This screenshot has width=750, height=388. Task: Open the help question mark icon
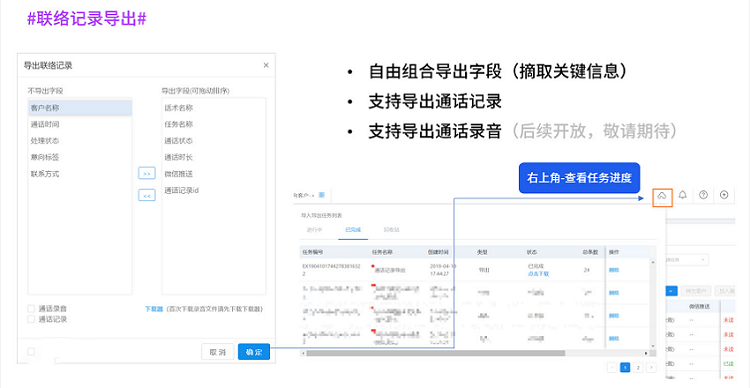(x=703, y=195)
